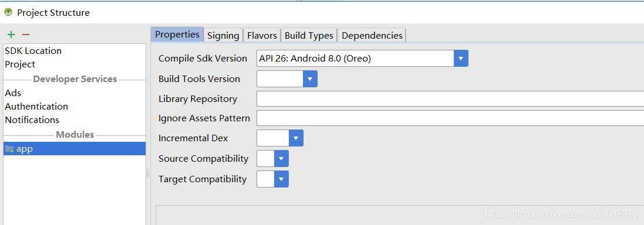Open the Build Types tab
The width and height of the screenshot is (644, 225).
(309, 35)
